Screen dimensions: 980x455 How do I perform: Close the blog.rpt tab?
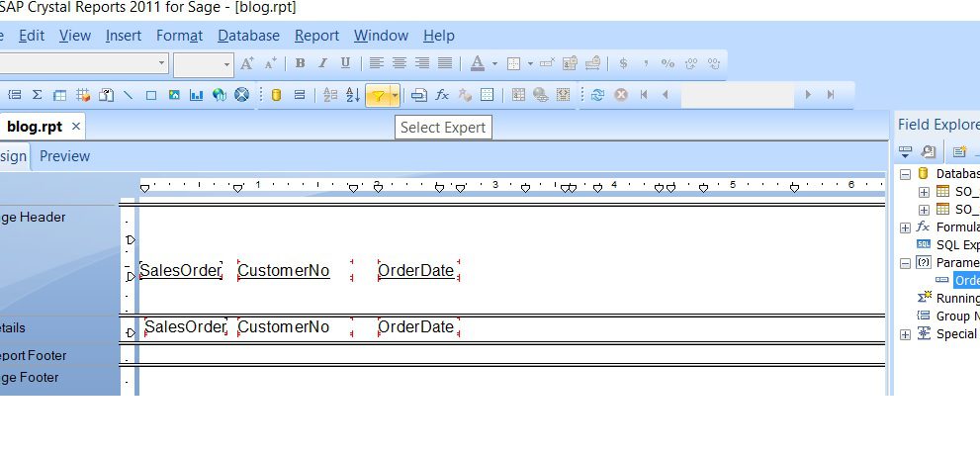76,127
